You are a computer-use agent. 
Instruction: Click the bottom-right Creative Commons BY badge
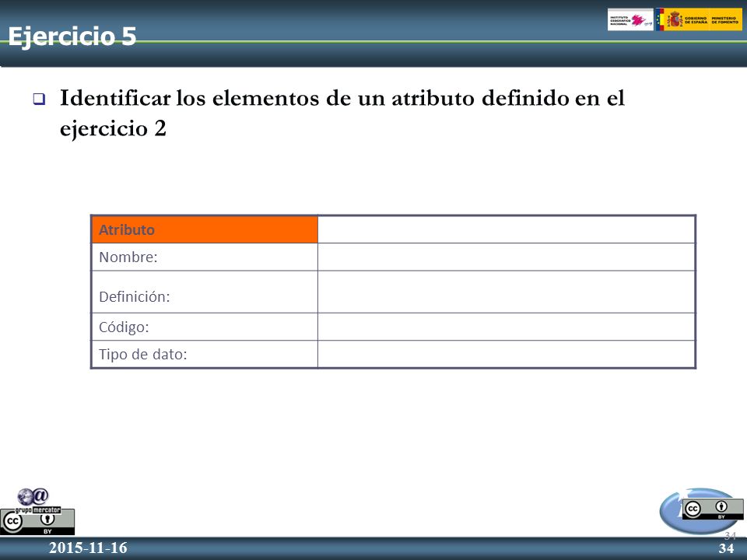coord(713,509)
